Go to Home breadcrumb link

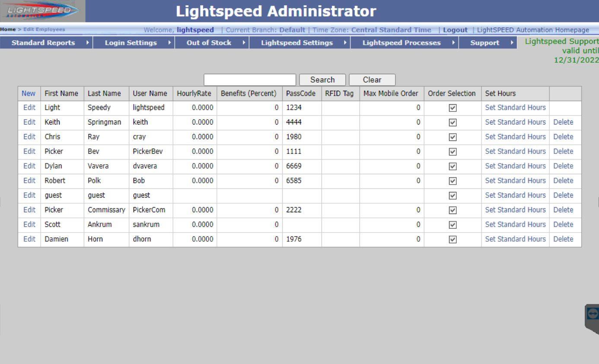[x=7, y=29]
